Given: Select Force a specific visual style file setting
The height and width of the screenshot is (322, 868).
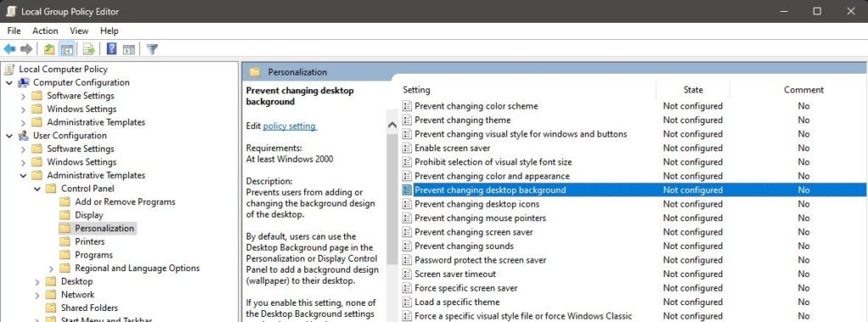Looking at the screenshot, I should click(523, 316).
